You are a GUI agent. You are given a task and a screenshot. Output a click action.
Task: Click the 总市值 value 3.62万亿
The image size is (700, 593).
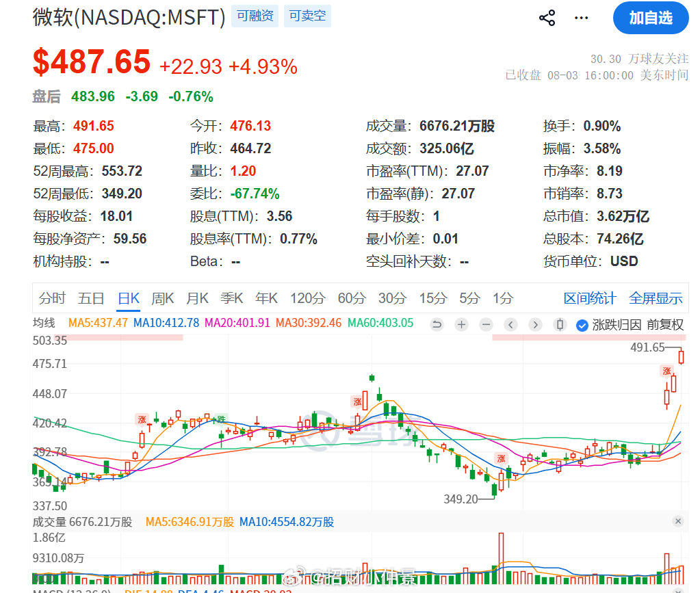point(623,216)
